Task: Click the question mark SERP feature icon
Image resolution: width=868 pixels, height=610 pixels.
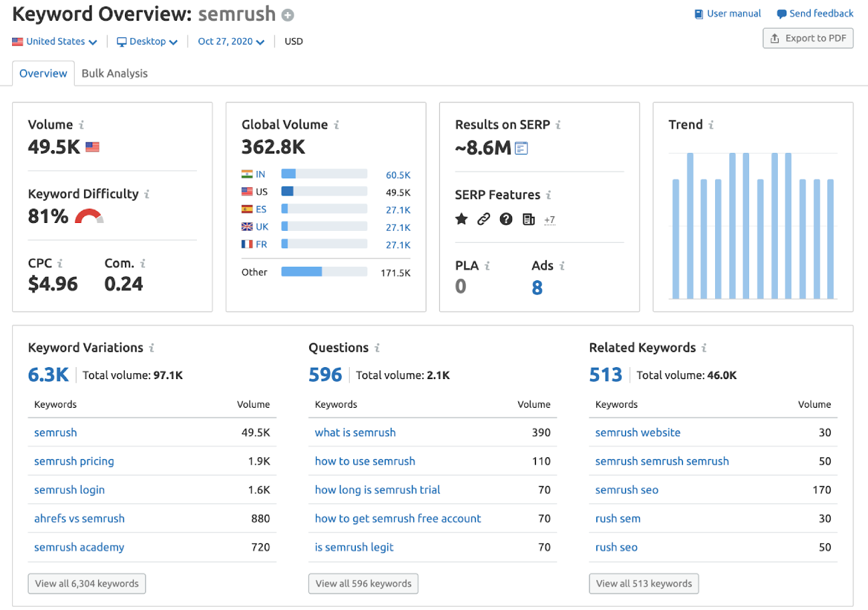Action: click(506, 219)
